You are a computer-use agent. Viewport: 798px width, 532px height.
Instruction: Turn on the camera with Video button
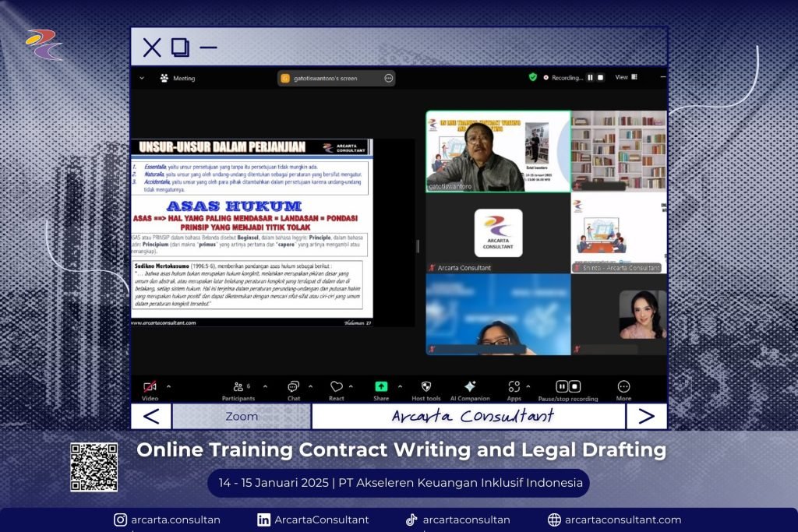tap(150, 387)
